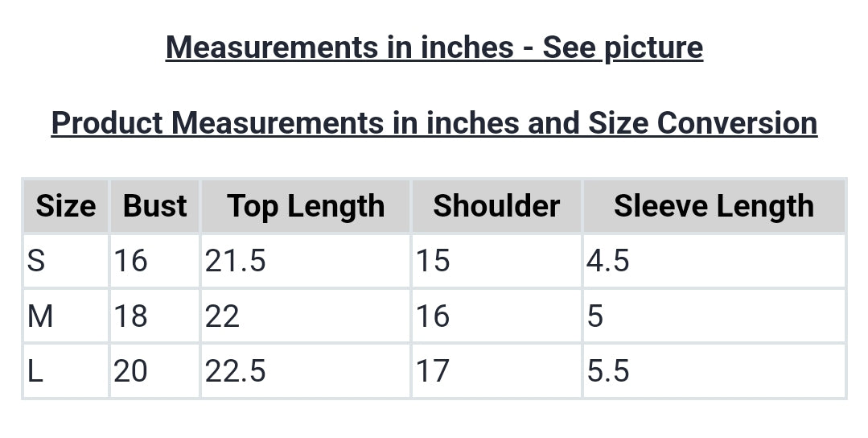
Task: Select the Top Length 21.5 cell
Action: 235,261
